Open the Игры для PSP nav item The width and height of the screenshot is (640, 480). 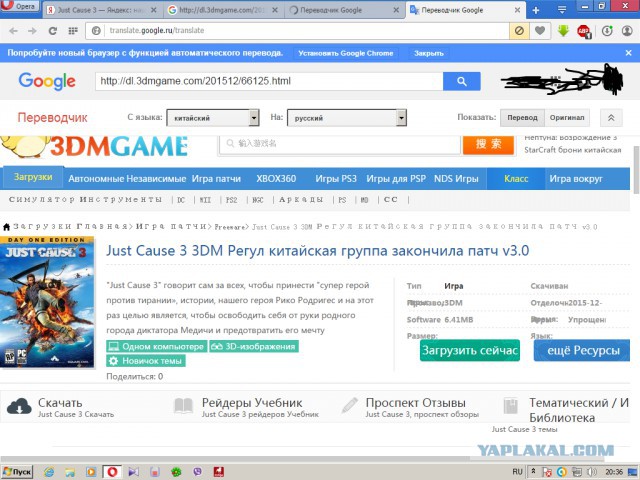(396, 179)
